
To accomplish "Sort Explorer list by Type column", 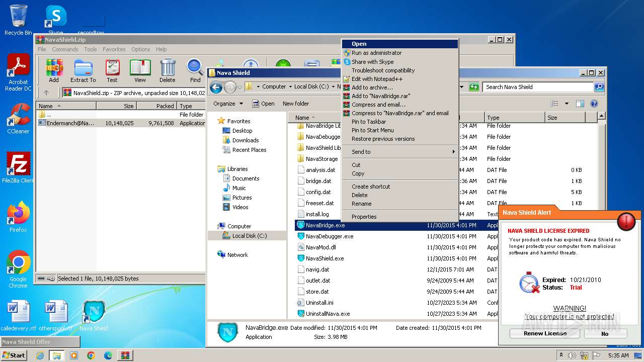I will (x=514, y=118).
